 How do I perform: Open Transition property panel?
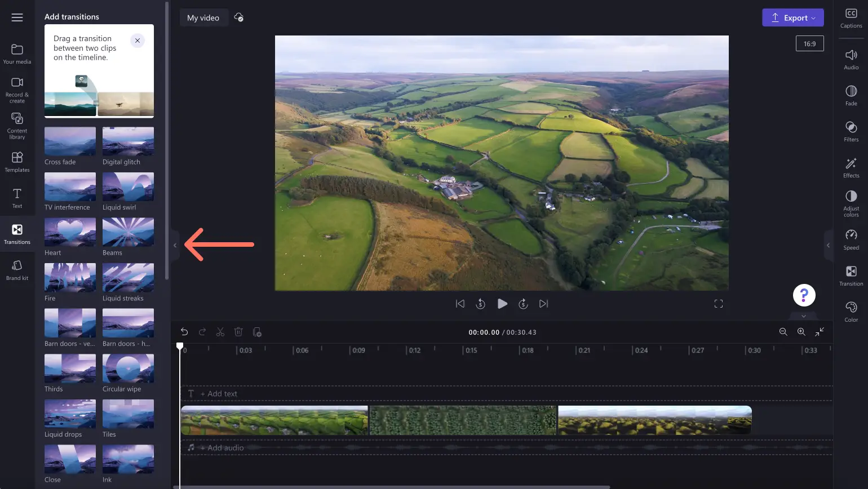pos(851,276)
